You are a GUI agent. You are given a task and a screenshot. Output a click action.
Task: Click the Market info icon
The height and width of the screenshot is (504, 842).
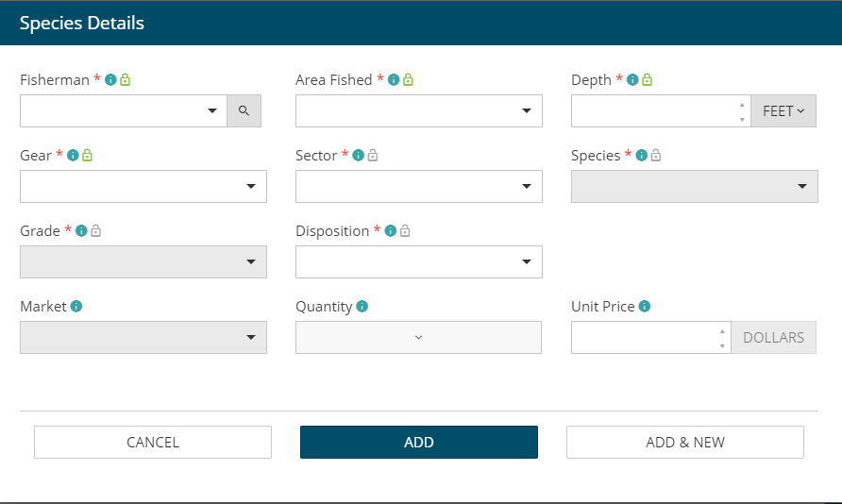click(76, 307)
